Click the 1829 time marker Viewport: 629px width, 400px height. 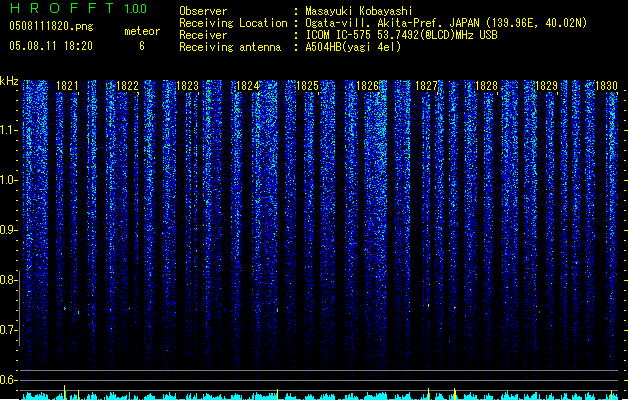[546, 86]
